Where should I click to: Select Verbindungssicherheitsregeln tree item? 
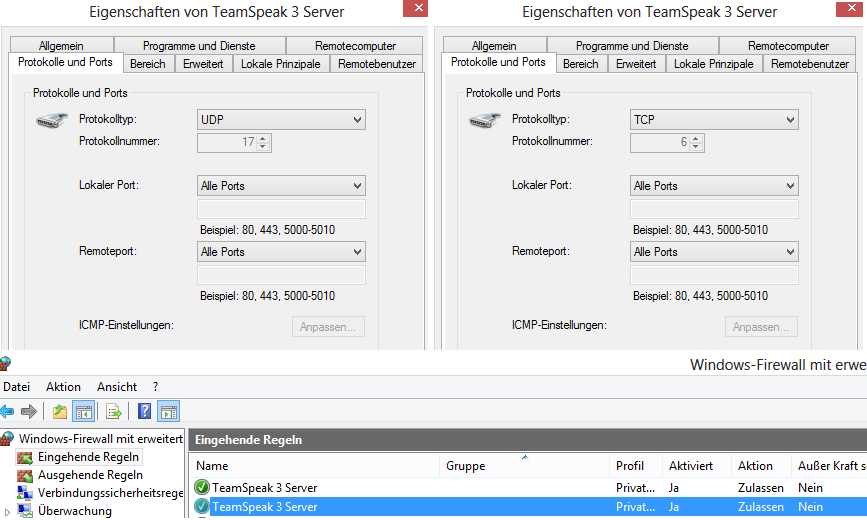coord(110,493)
